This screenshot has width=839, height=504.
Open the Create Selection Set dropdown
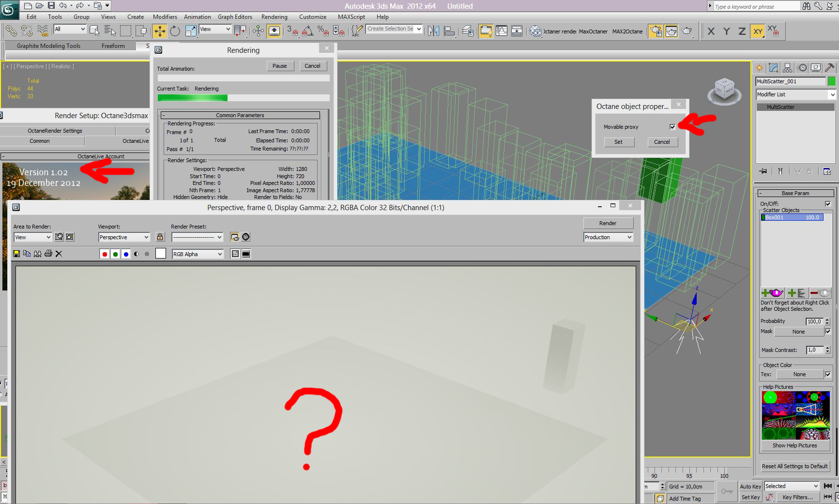[x=394, y=29]
